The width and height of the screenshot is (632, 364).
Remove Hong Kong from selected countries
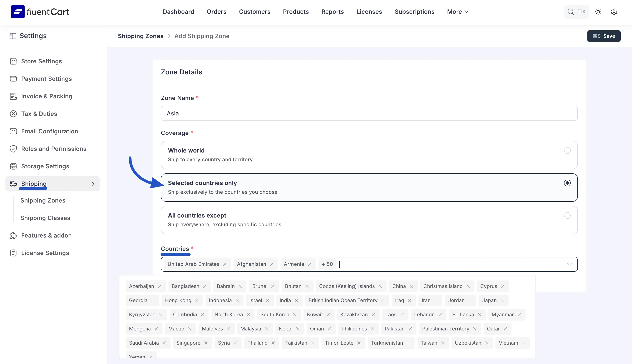tap(197, 300)
